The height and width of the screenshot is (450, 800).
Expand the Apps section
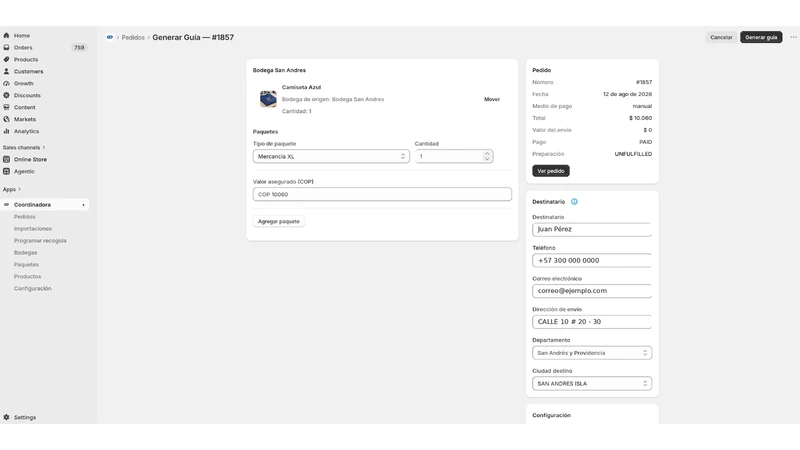coord(12,189)
